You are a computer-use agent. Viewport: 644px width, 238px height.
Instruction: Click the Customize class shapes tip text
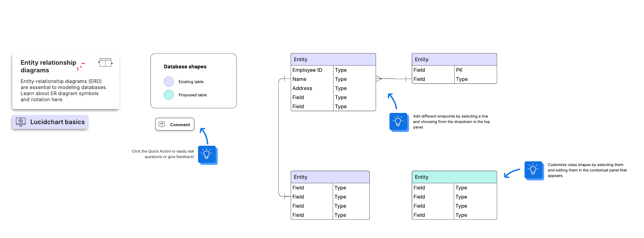587,170
